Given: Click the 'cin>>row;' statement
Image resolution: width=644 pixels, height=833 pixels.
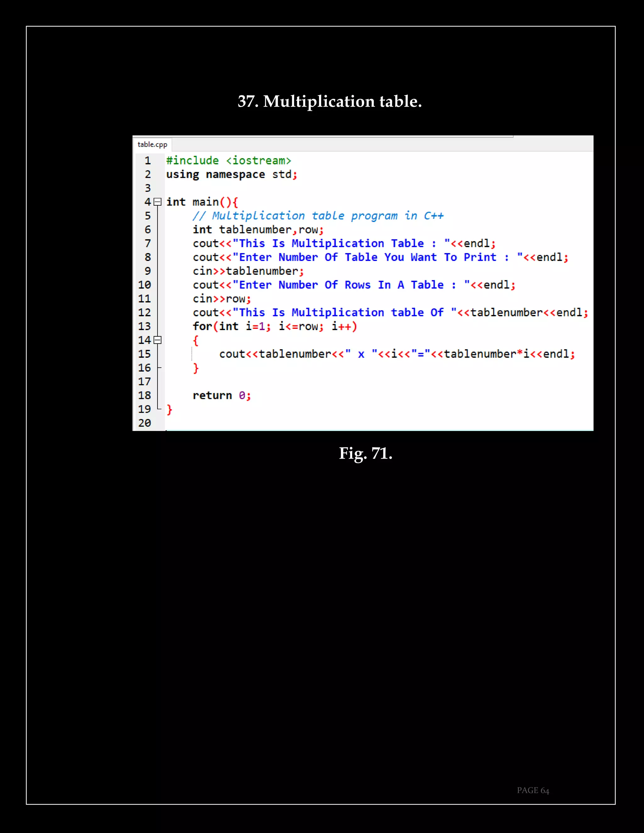Looking at the screenshot, I should point(222,299).
